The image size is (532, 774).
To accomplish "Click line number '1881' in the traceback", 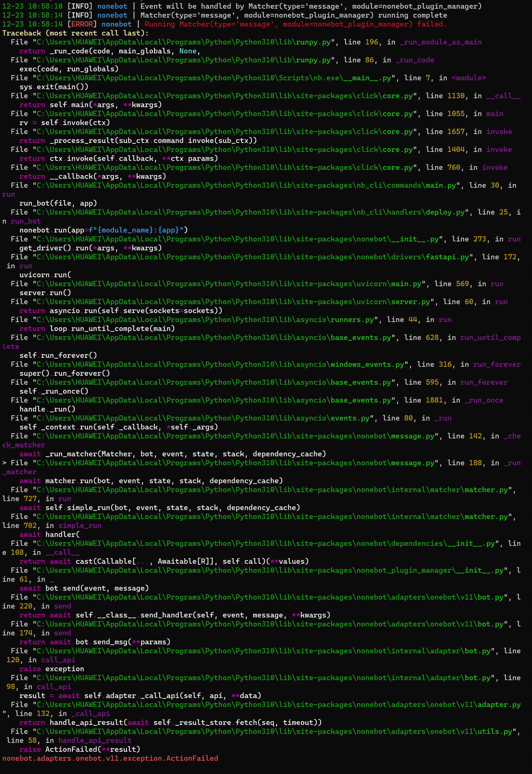I will click(434, 400).
